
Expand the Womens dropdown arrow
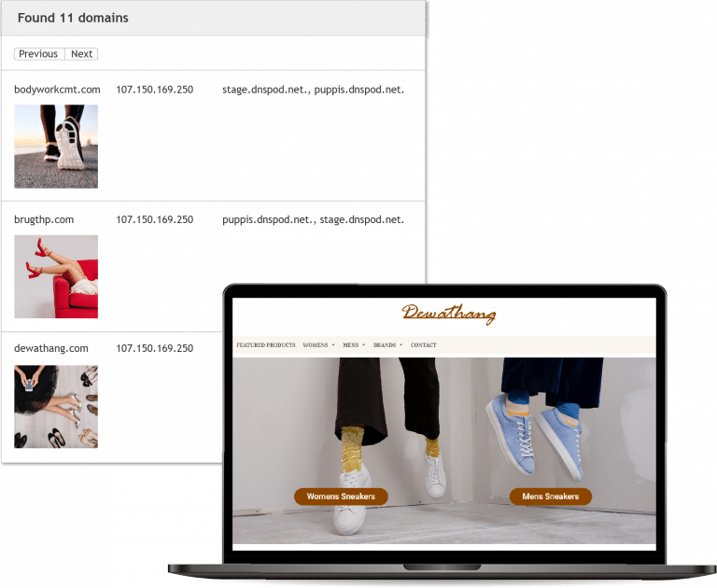[x=333, y=345]
